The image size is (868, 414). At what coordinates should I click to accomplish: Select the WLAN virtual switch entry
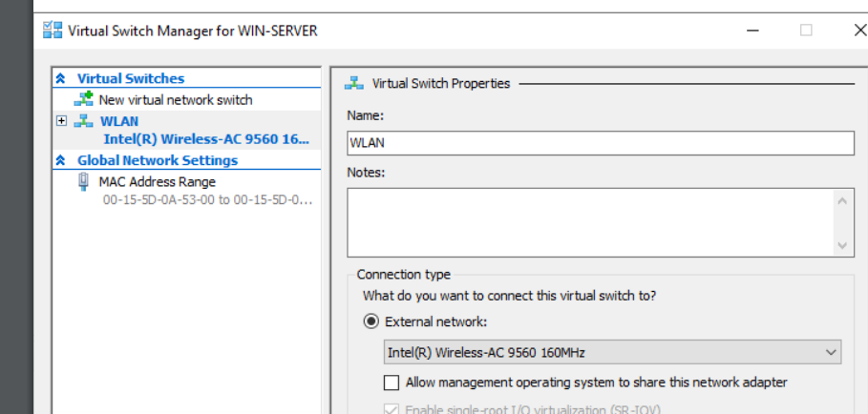119,121
